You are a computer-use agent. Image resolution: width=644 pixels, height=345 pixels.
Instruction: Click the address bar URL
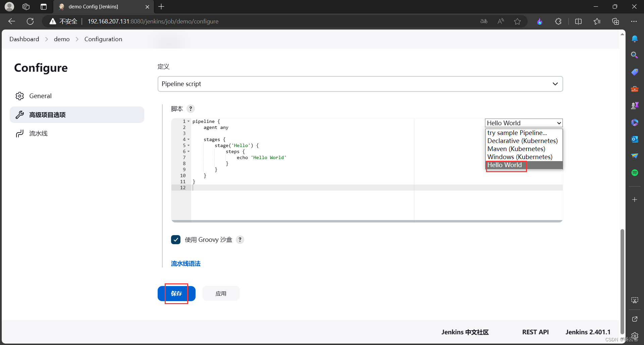click(153, 21)
